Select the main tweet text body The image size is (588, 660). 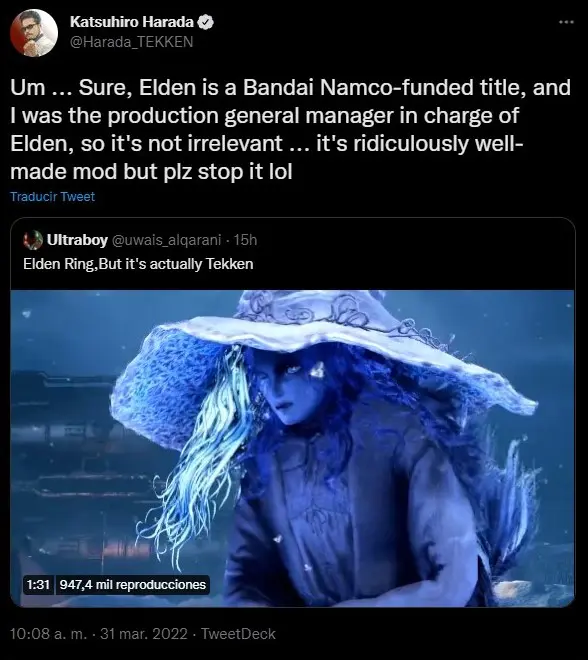point(290,129)
